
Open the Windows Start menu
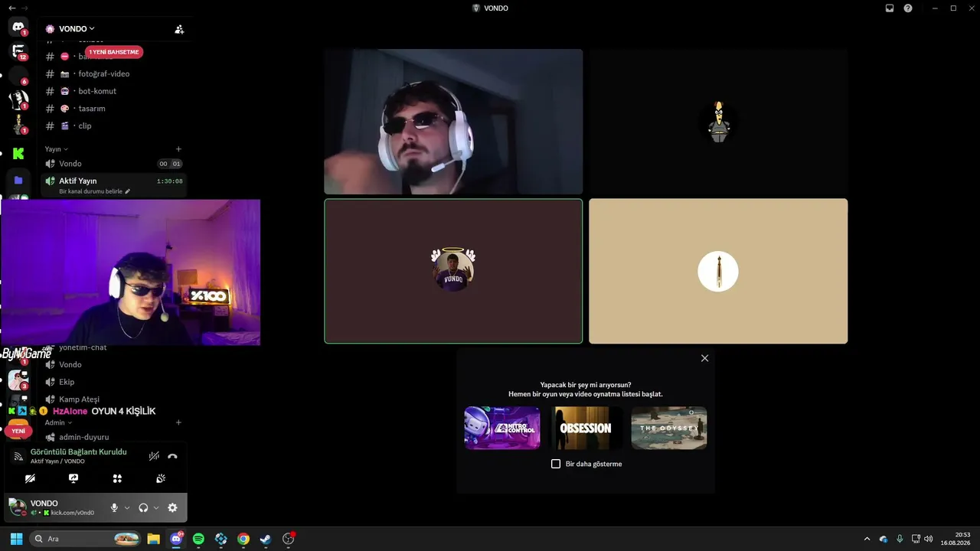(x=16, y=539)
